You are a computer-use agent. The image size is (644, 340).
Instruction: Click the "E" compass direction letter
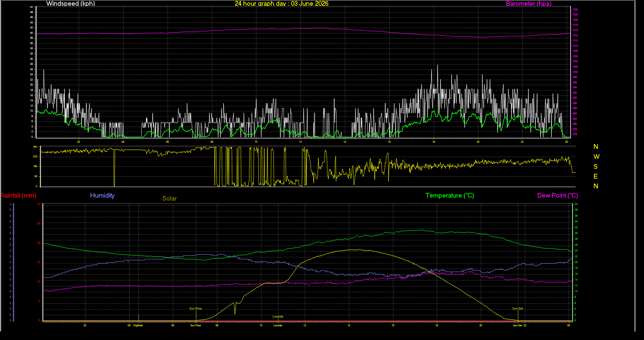point(596,176)
